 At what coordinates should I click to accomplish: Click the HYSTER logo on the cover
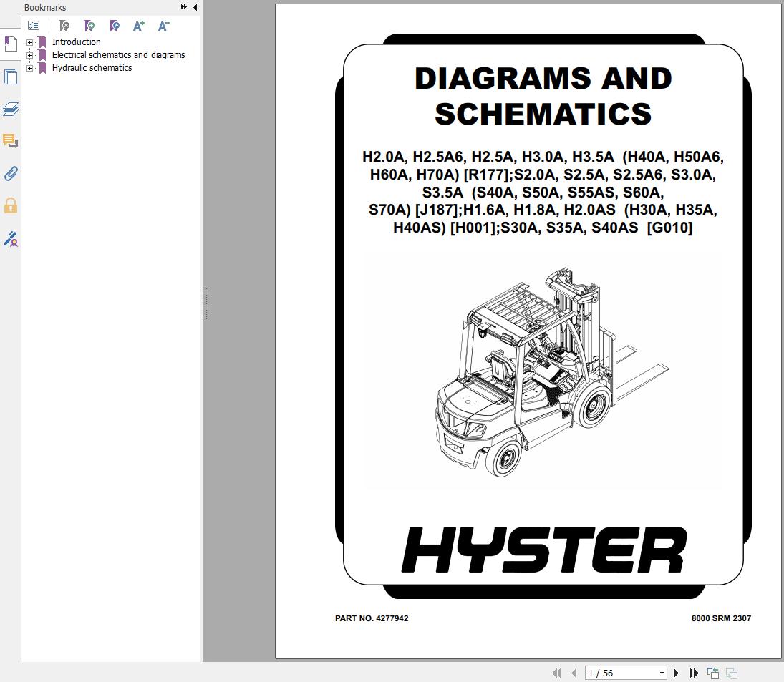point(544,550)
